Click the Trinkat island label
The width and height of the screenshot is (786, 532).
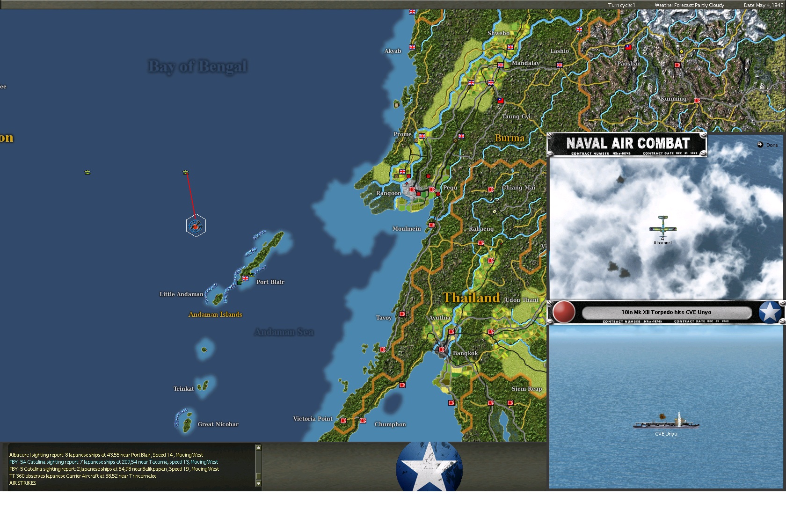[183, 389]
